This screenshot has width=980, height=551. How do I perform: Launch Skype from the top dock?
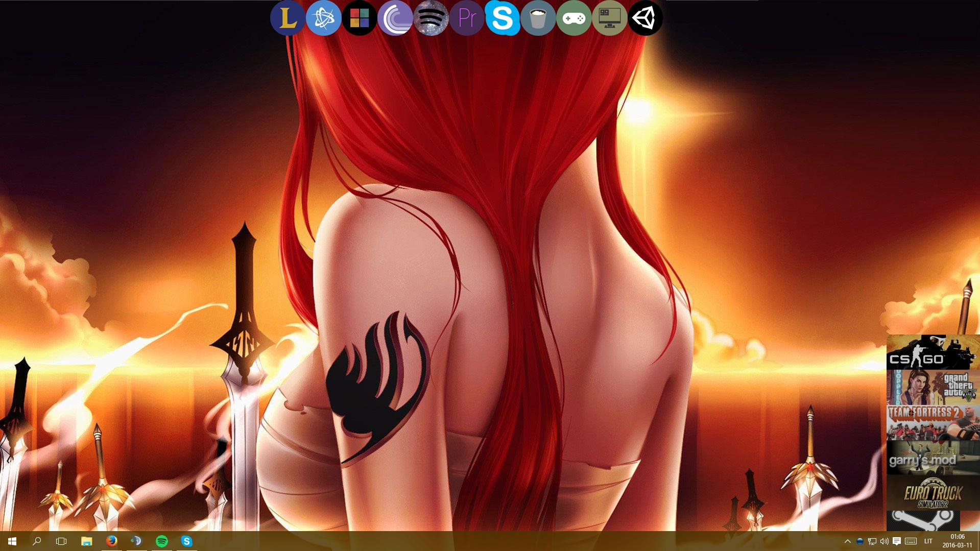pos(502,18)
